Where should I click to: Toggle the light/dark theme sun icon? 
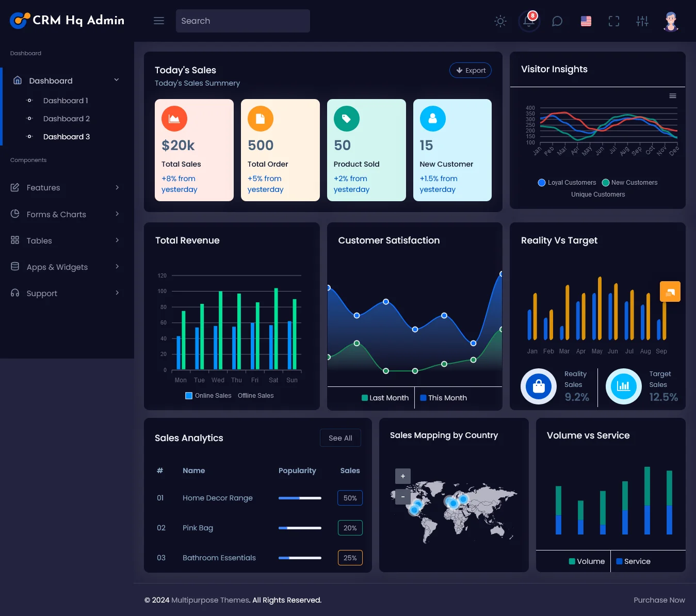coord(500,21)
